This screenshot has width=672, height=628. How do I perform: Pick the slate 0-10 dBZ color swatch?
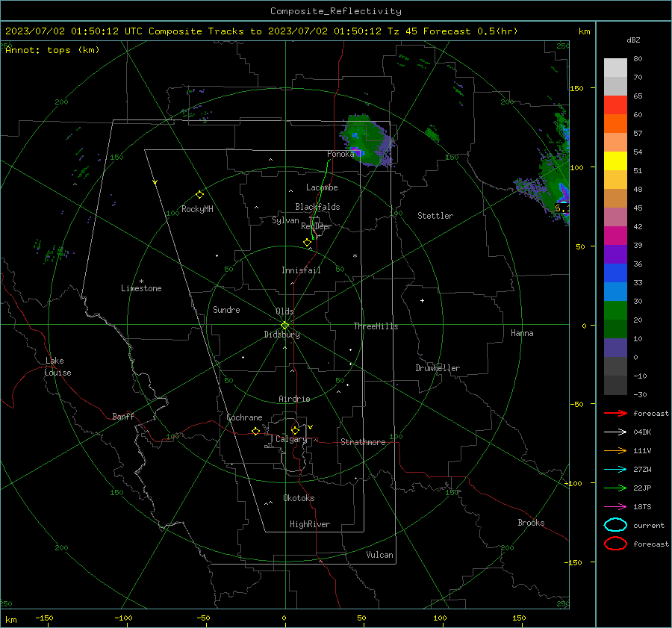click(x=615, y=348)
